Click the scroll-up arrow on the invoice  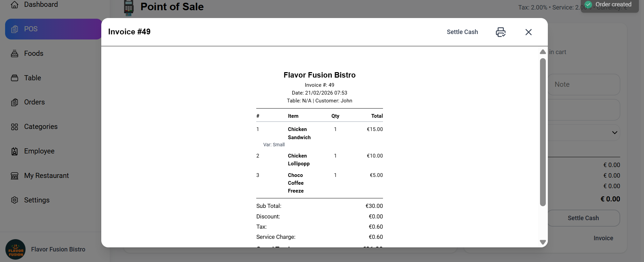tap(542, 52)
